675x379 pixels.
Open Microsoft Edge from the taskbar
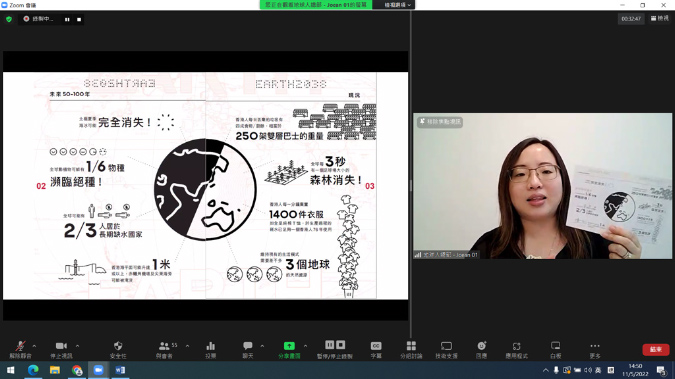[33, 370]
